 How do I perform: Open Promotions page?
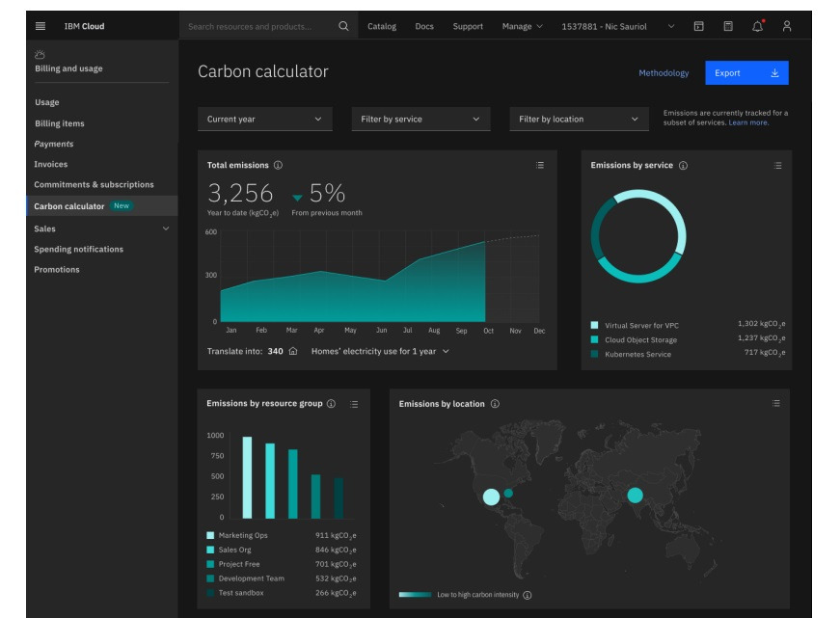[x=57, y=269]
